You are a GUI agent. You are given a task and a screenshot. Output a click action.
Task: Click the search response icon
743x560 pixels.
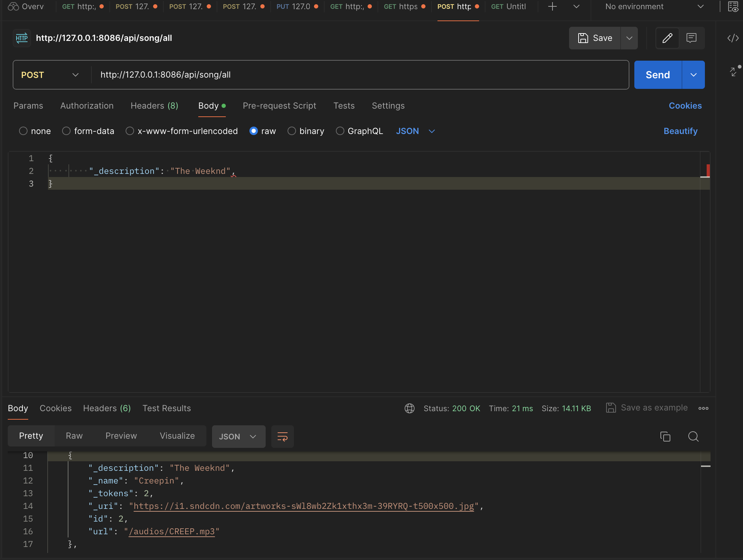[693, 437]
